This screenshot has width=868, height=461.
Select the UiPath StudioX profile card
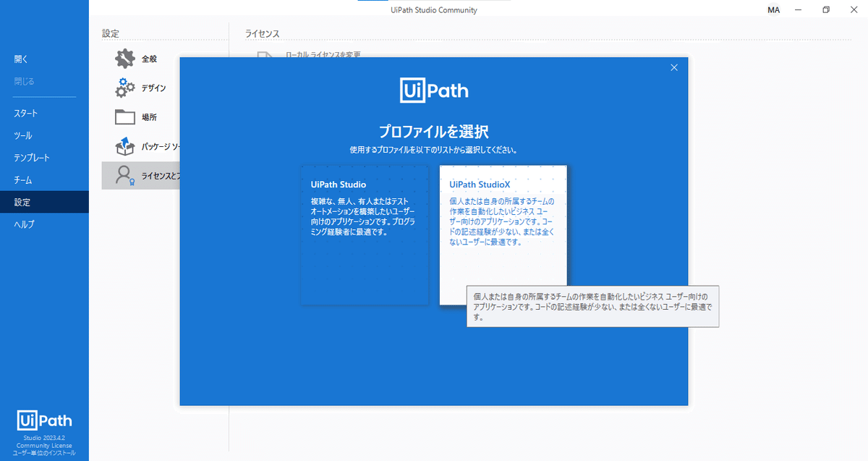pyautogui.click(x=503, y=234)
